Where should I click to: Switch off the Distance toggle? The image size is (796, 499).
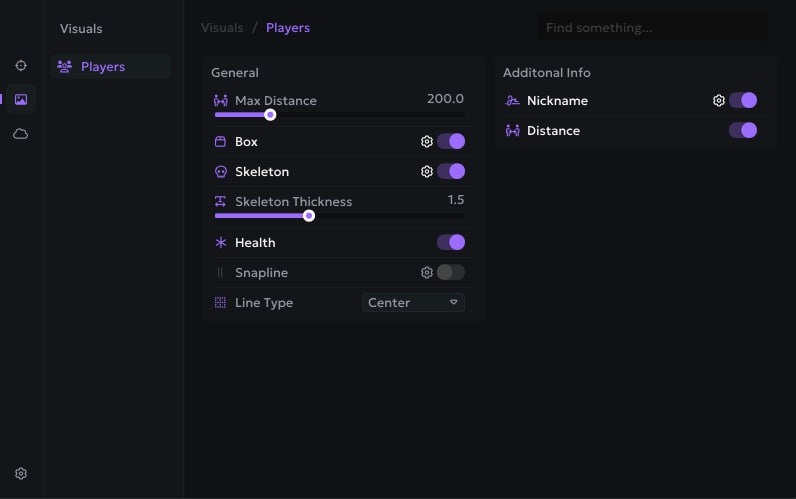coord(743,130)
